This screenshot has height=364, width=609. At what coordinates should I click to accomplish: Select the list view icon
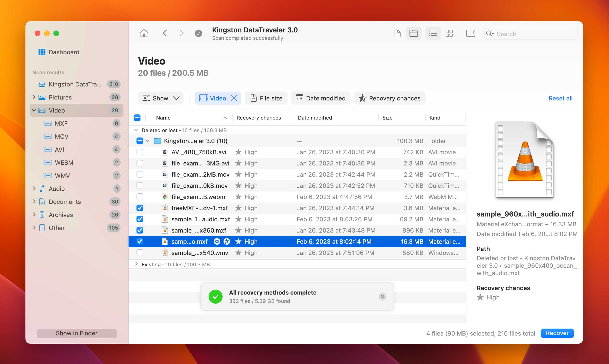[433, 33]
